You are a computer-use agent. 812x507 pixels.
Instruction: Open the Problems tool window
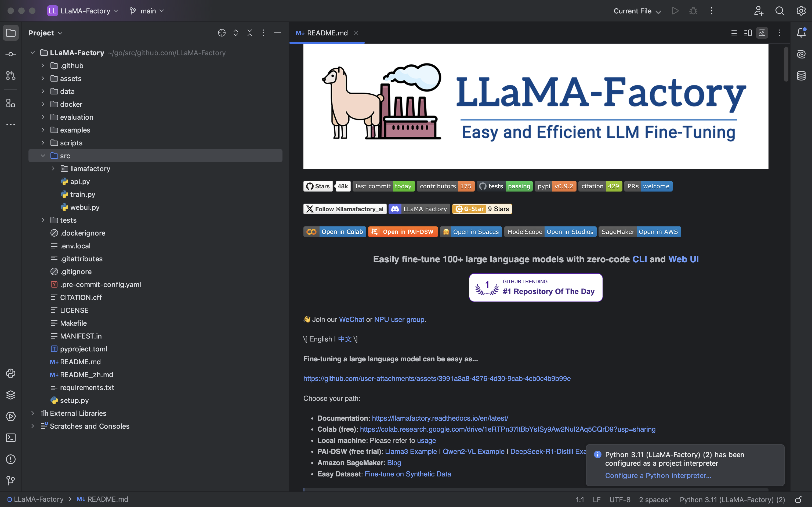[x=10, y=459]
